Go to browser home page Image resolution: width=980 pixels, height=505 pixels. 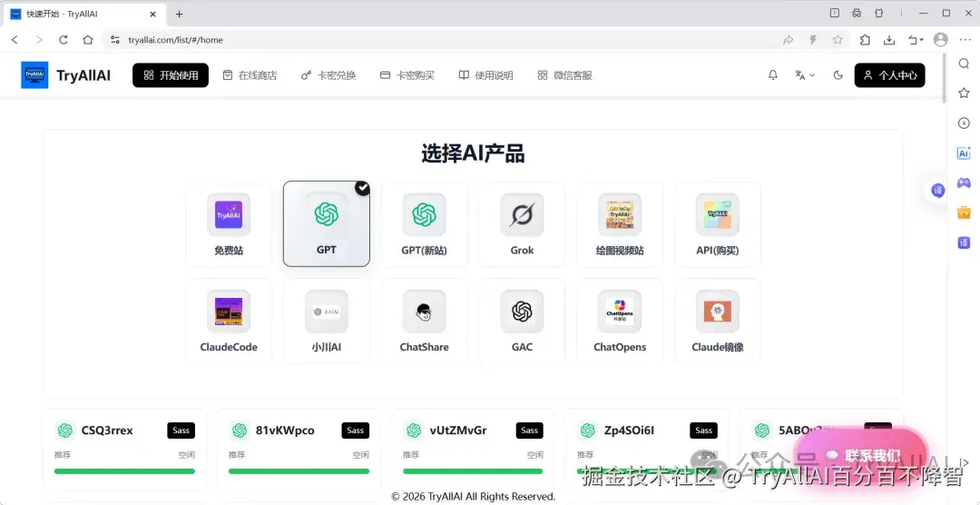point(87,39)
